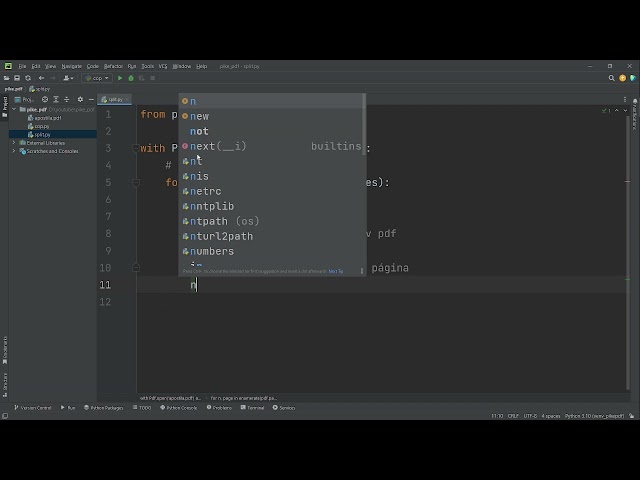The width and height of the screenshot is (640, 480).
Task: Click the Collapse All icon in Project panel
Action: [67, 100]
